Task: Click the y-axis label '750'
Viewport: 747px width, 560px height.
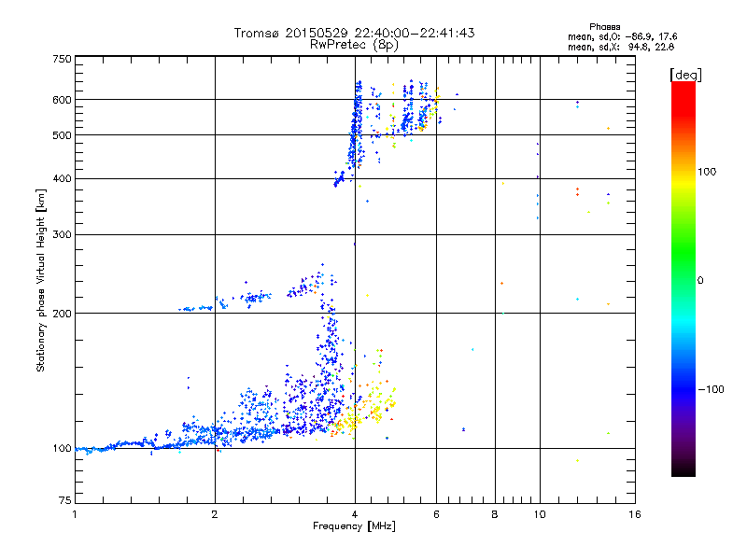Action: [62, 59]
